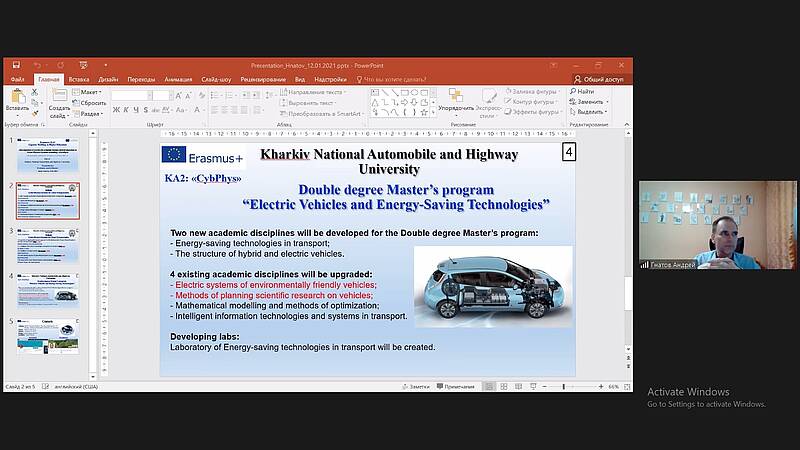Toggle bold formatting (Ж)

[116, 110]
